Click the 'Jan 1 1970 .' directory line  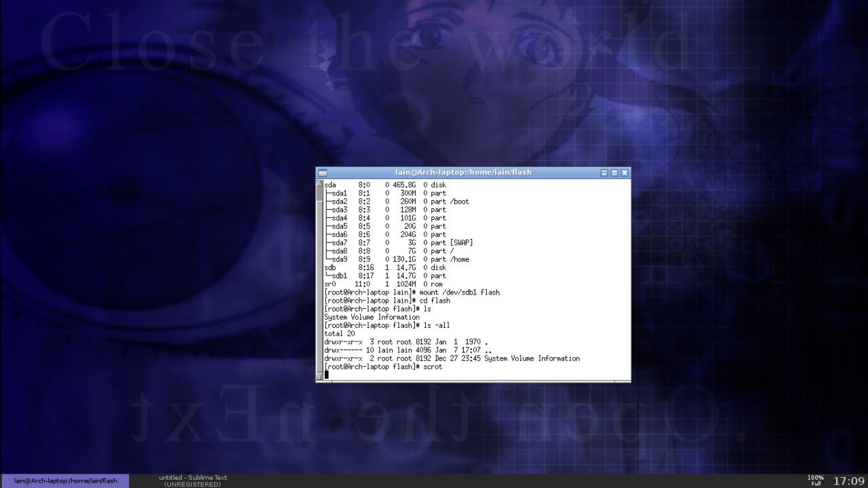[406, 341]
